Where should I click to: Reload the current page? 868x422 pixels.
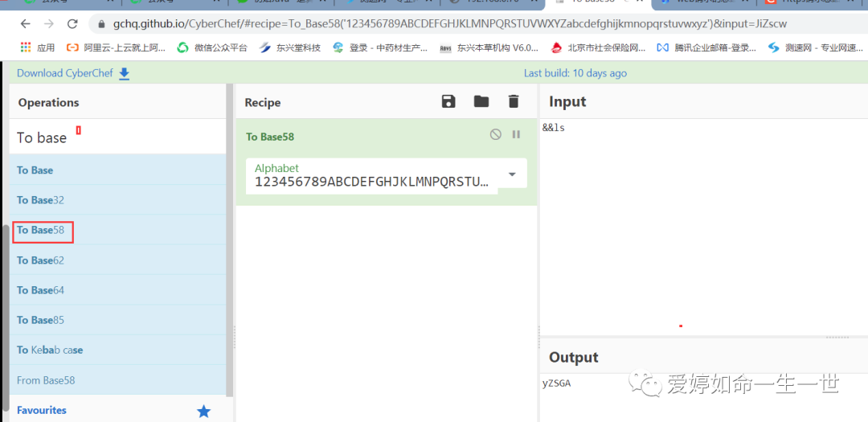pos(72,24)
